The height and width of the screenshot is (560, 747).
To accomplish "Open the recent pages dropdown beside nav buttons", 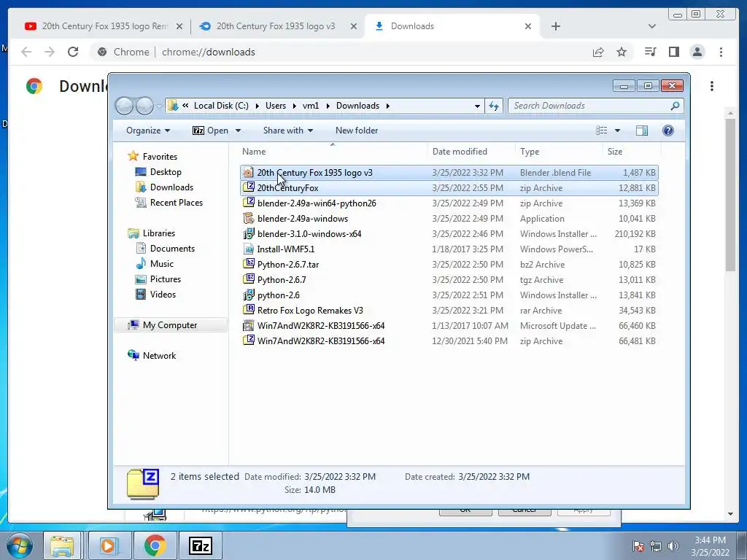I will (x=159, y=106).
